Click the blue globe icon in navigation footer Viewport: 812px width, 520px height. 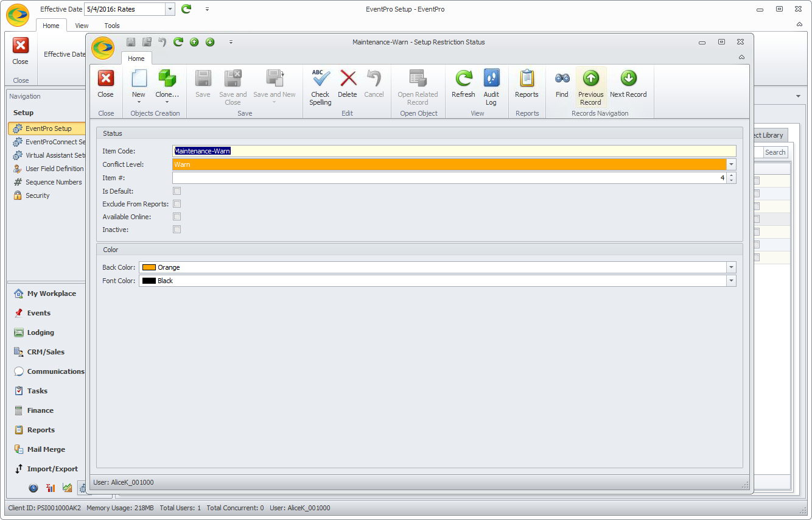33,488
